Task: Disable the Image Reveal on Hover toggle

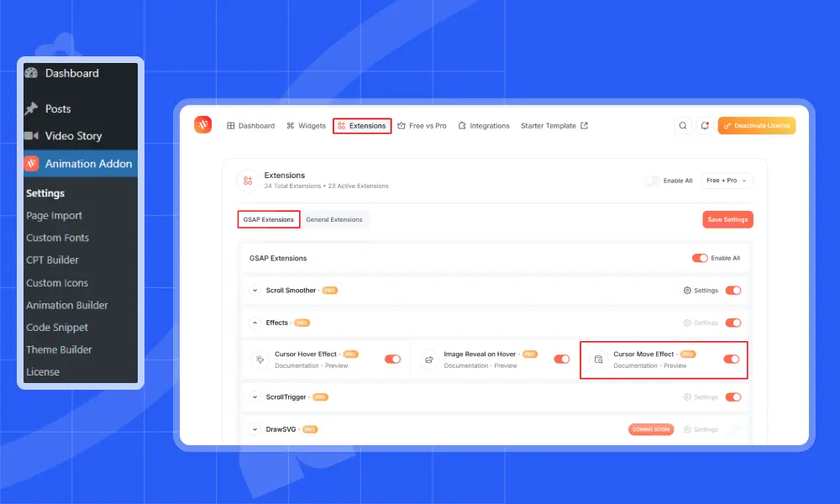Action: pos(561,360)
